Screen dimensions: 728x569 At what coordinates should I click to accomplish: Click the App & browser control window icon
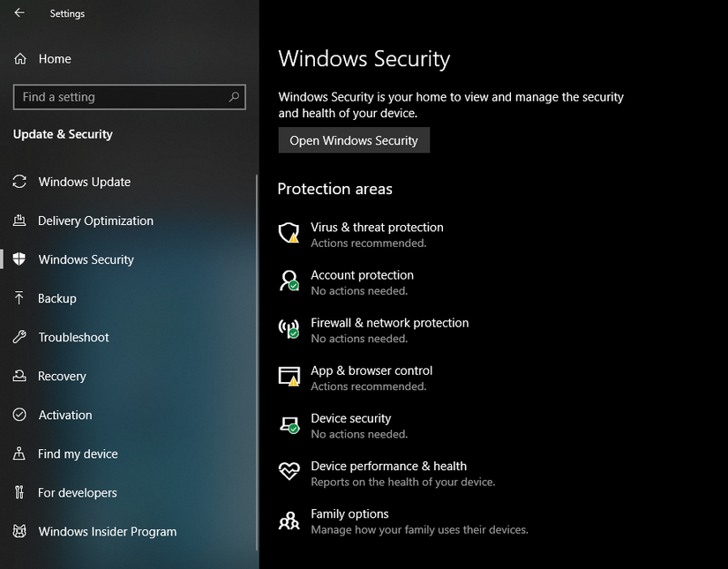289,376
